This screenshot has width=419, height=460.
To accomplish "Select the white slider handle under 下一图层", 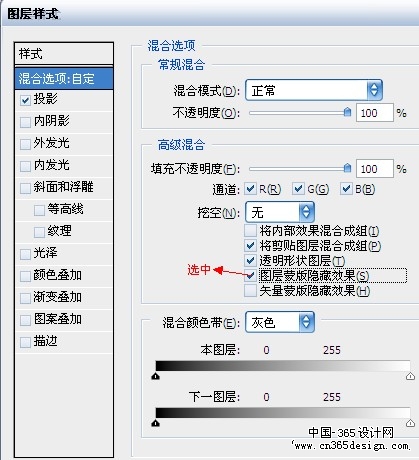I will click(410, 423).
